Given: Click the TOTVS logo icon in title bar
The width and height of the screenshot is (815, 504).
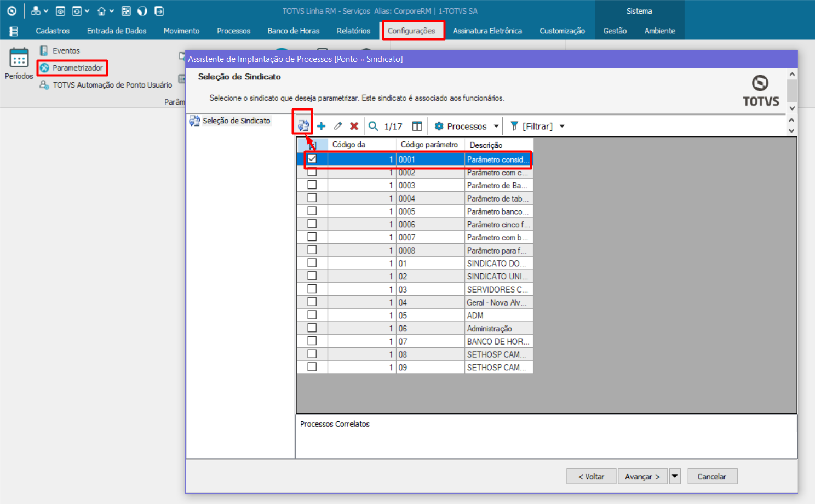Looking at the screenshot, I should pyautogui.click(x=12, y=11).
